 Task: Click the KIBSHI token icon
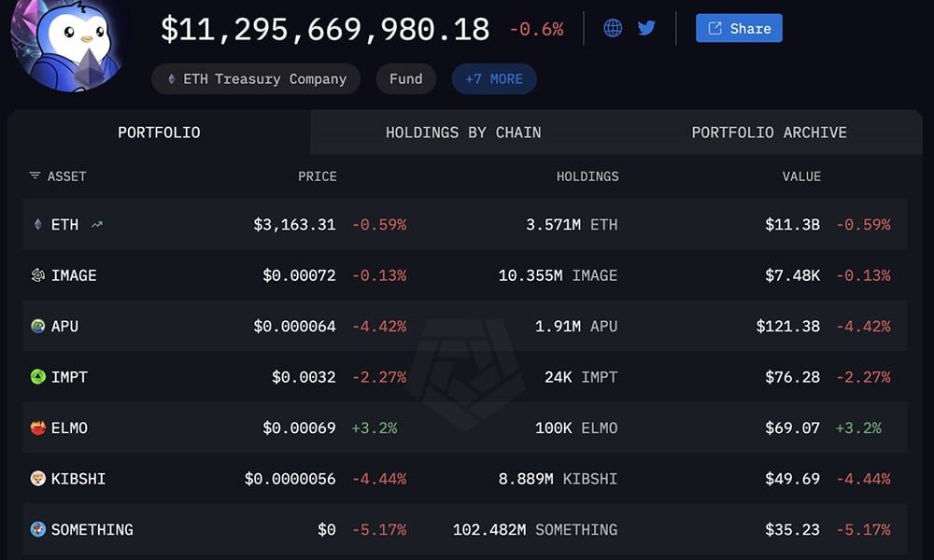(x=38, y=479)
